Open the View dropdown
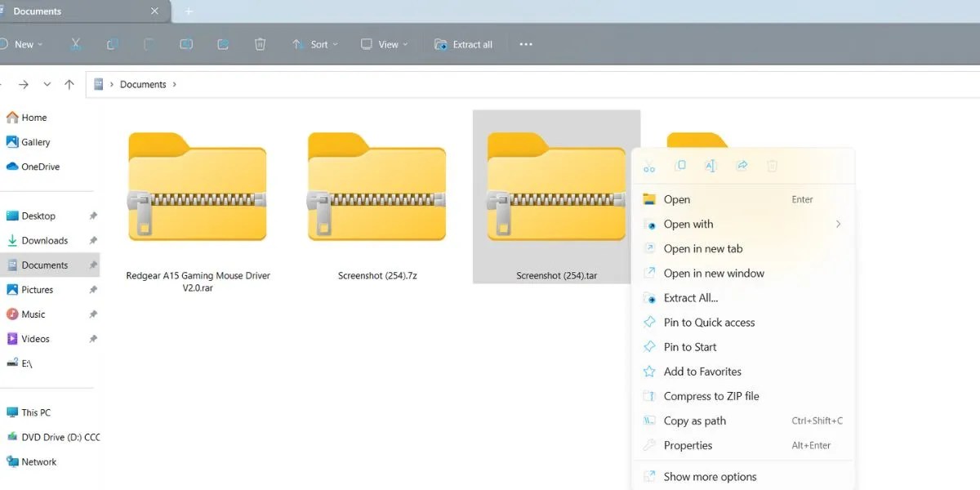 [x=383, y=44]
